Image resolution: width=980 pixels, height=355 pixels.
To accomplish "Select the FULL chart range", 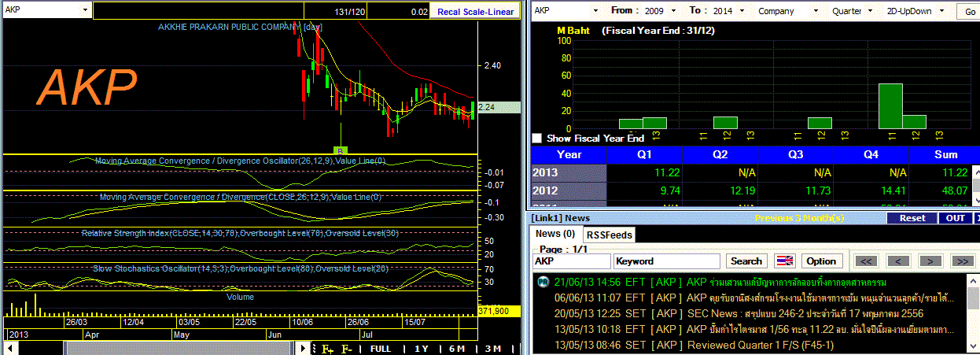I will click(x=381, y=348).
